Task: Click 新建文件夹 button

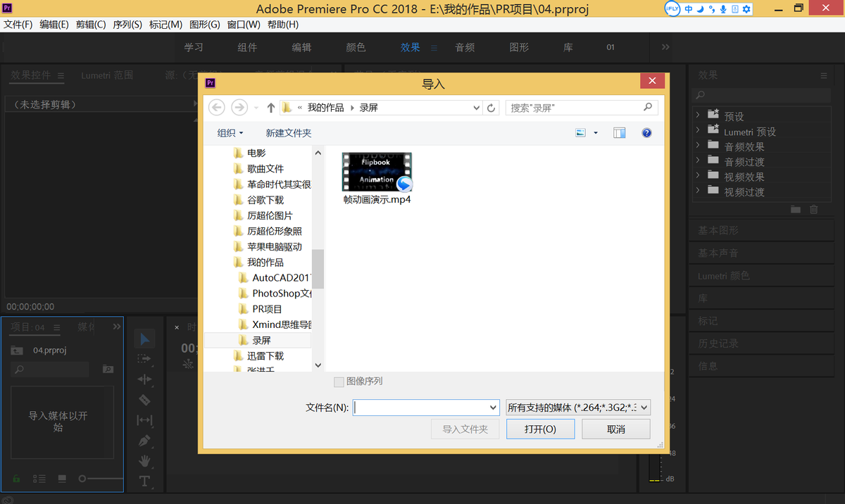Action: tap(289, 132)
